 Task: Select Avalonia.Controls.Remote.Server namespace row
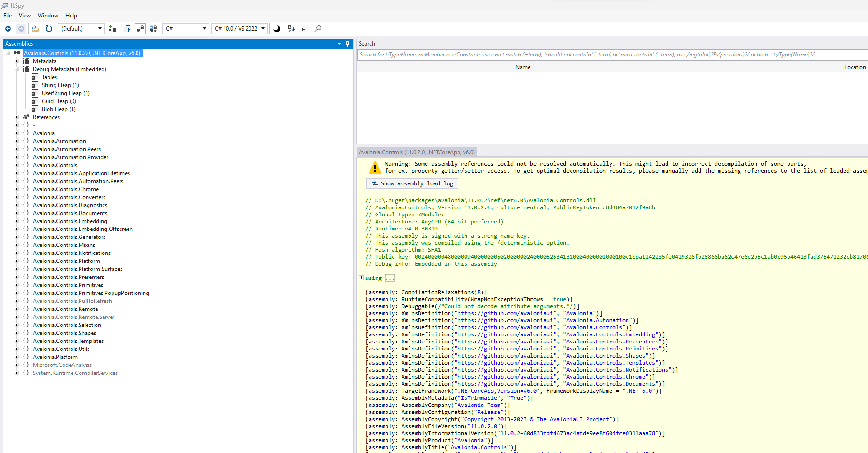point(73,317)
